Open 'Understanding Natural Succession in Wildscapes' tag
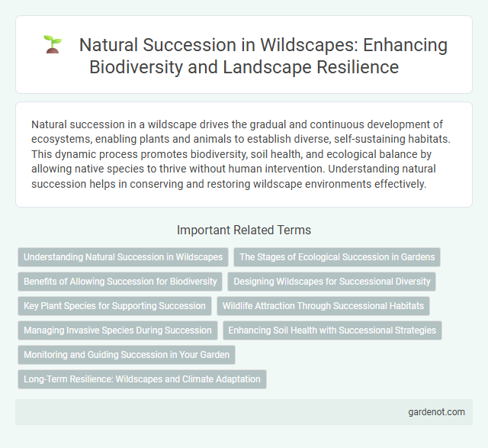The image size is (488, 448). [124, 257]
